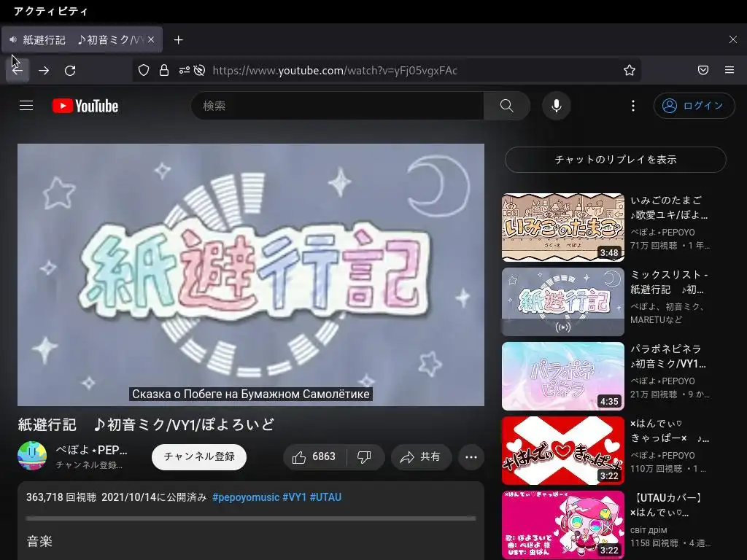Click the アクティビティ overview button
Viewport: 747px width, 560px height.
pos(50,11)
